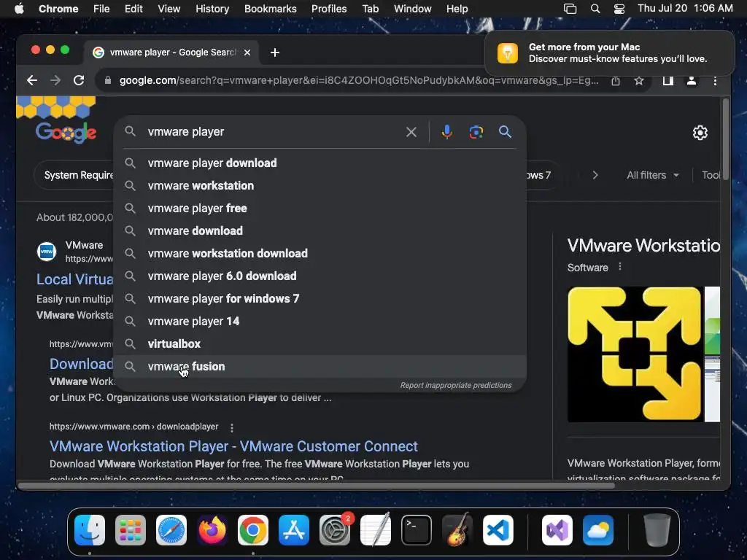Open the Bookmarks menu

[x=271, y=9]
